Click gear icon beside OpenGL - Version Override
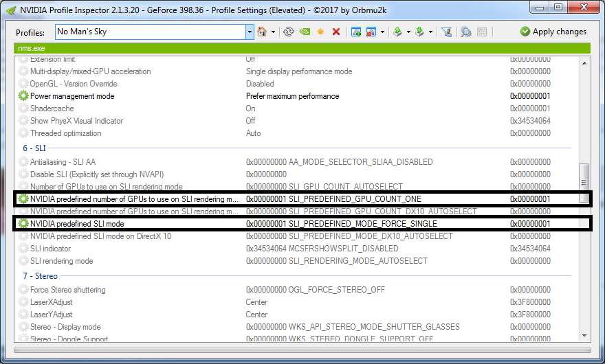Screen dimensions: 605x364 [23, 83]
